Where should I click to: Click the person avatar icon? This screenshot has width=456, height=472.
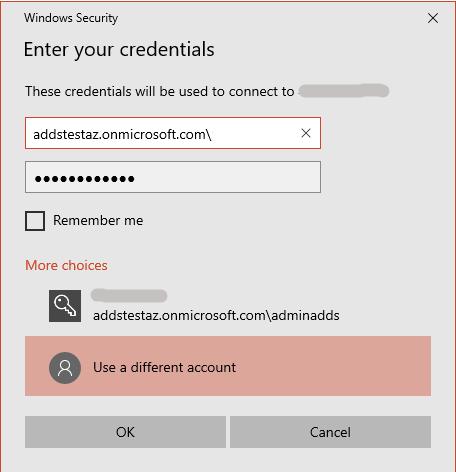(65, 368)
